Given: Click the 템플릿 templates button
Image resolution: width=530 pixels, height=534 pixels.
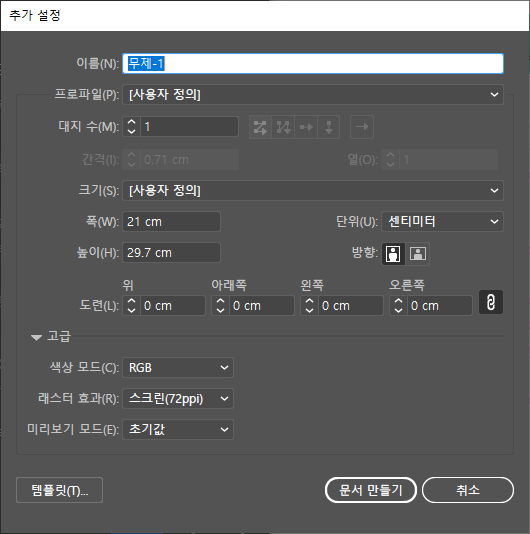Looking at the screenshot, I should click(x=59, y=490).
